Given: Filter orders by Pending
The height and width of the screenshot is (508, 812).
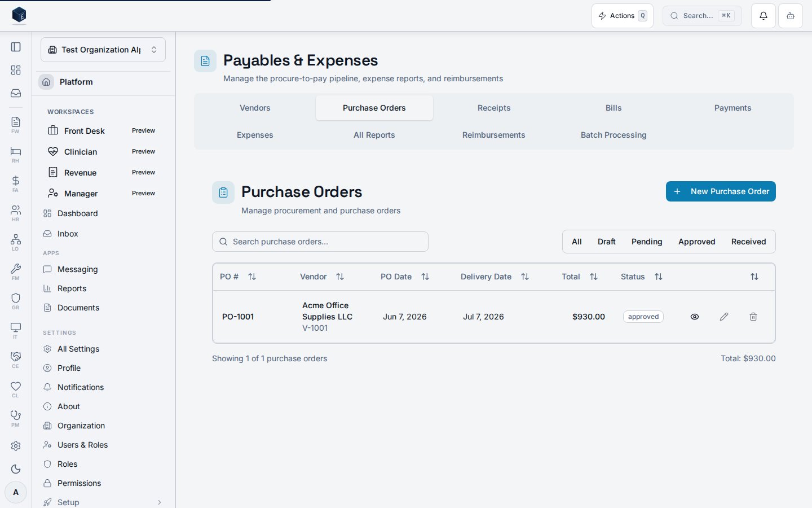Looking at the screenshot, I should 647,242.
